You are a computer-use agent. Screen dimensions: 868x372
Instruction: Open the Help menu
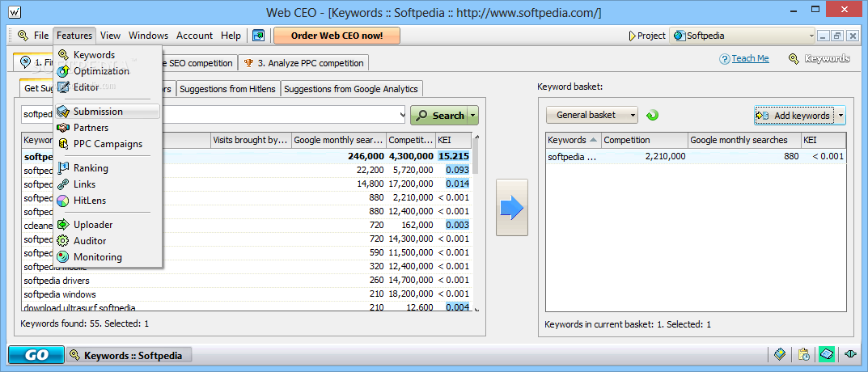click(231, 36)
